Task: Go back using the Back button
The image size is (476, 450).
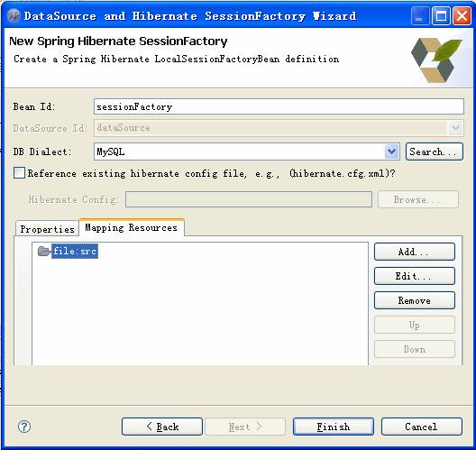Action: pos(162,427)
